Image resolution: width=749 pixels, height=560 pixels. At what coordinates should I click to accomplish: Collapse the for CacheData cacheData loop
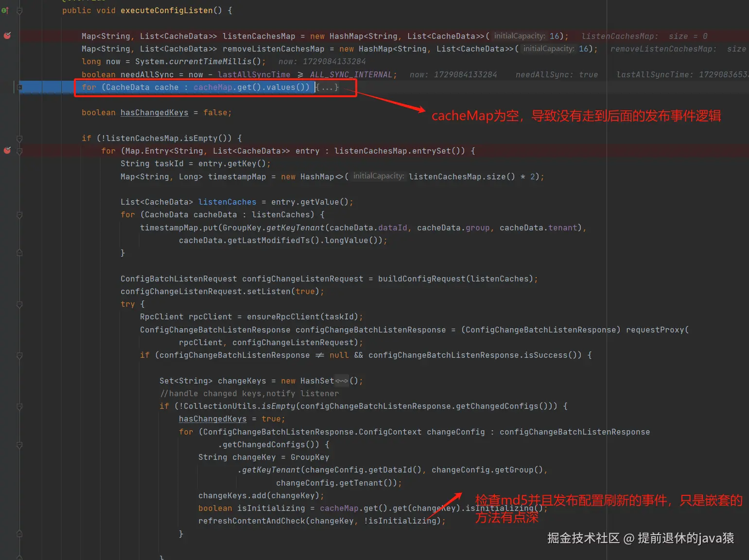click(x=19, y=214)
